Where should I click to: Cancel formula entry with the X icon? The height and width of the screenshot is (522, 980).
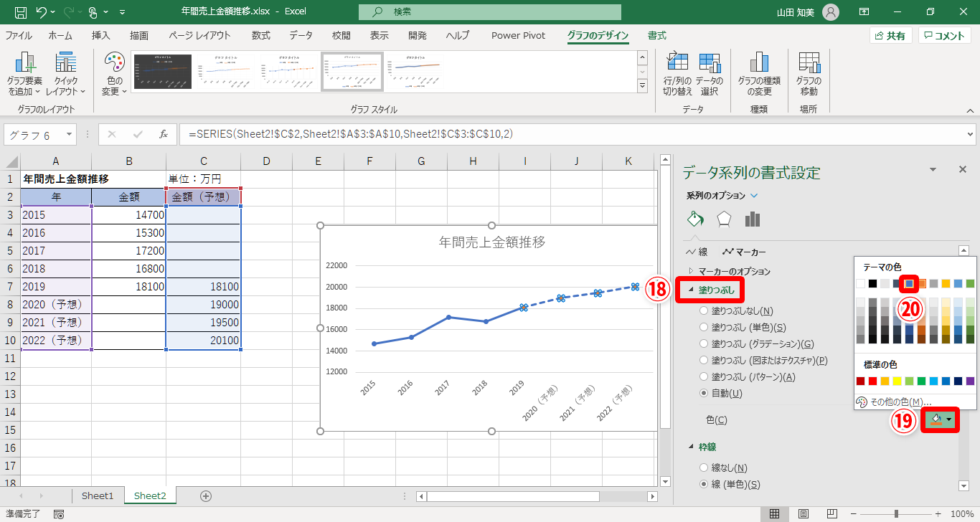112,134
